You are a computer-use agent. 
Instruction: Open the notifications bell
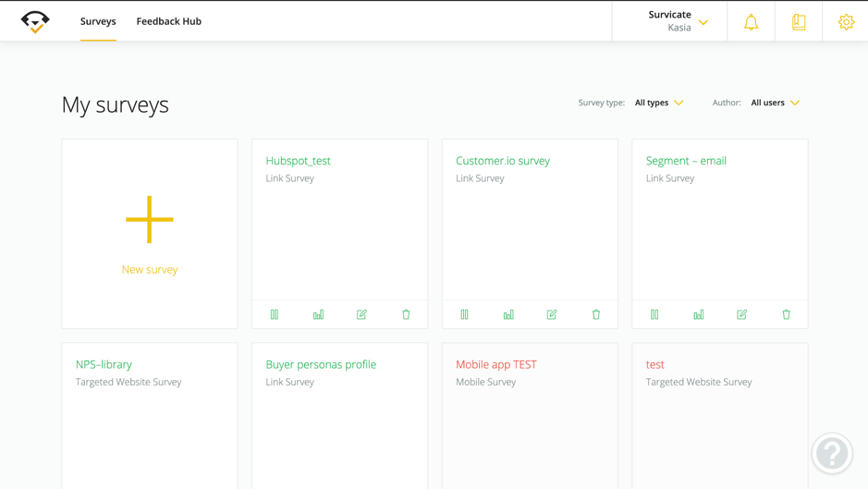(751, 22)
